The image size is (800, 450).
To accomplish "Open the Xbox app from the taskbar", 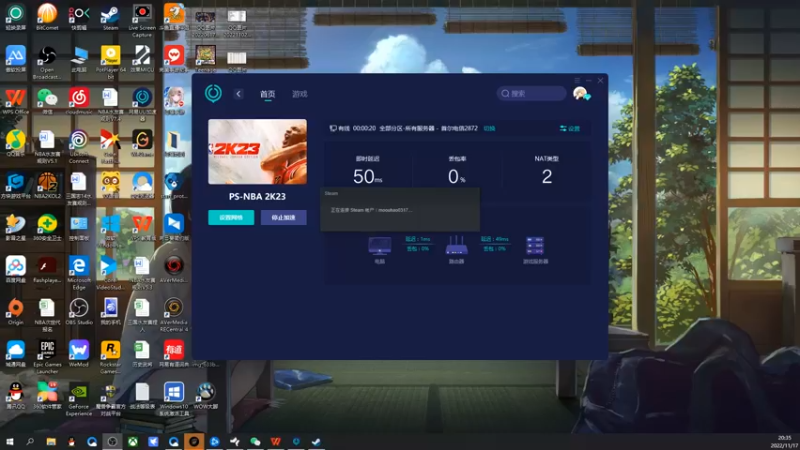I will pyautogui.click(x=133, y=441).
